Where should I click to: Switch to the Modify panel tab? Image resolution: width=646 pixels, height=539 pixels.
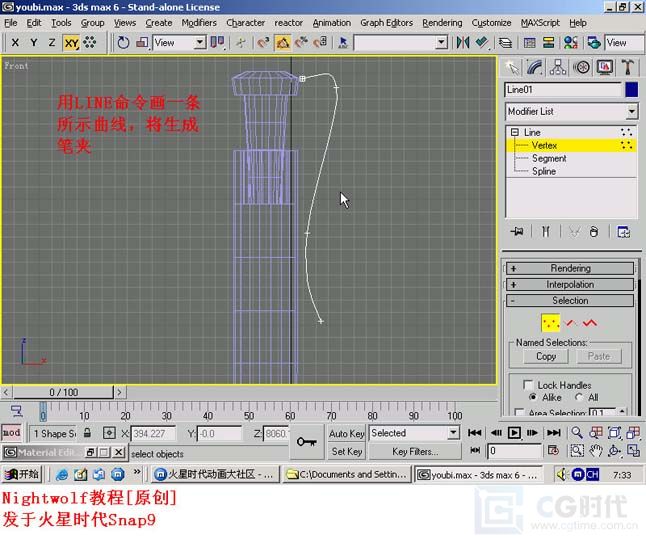[x=534, y=67]
